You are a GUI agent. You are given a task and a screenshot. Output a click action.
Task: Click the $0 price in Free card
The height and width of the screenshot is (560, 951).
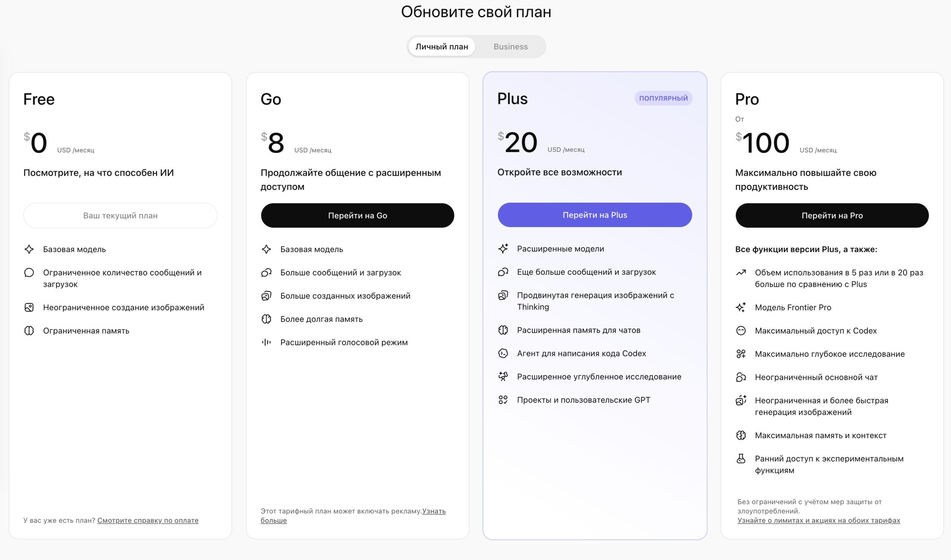[x=35, y=143]
